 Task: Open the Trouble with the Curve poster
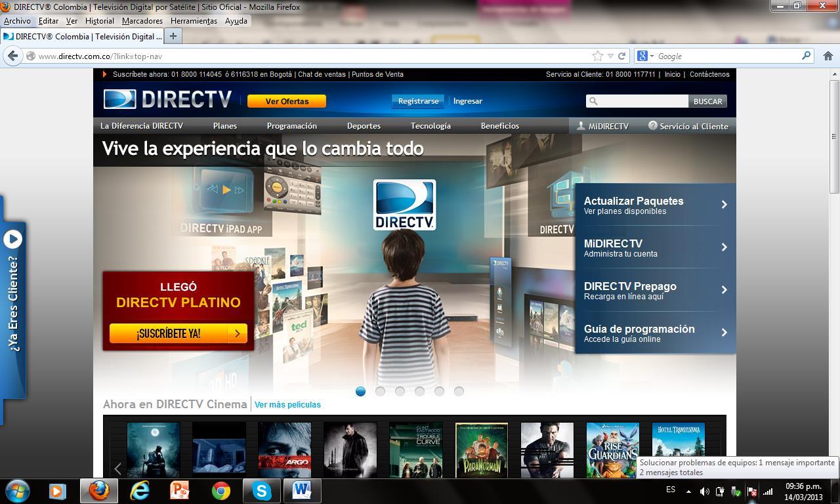[415, 450]
